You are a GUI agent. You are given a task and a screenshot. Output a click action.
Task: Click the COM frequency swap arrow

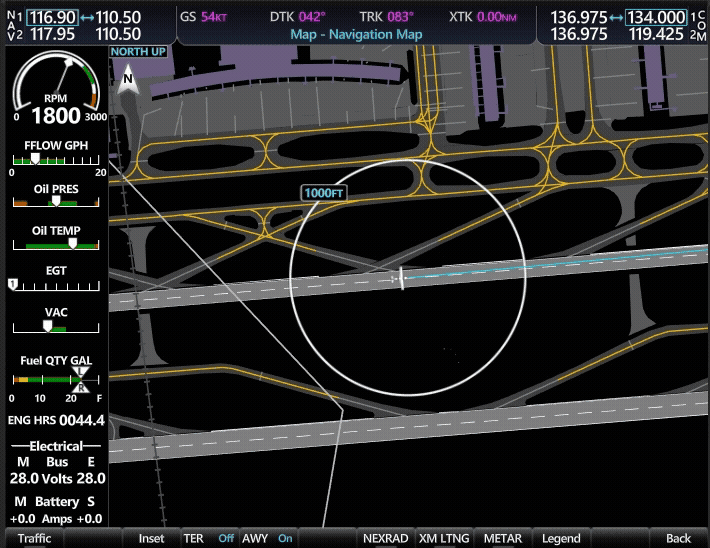(x=616, y=18)
